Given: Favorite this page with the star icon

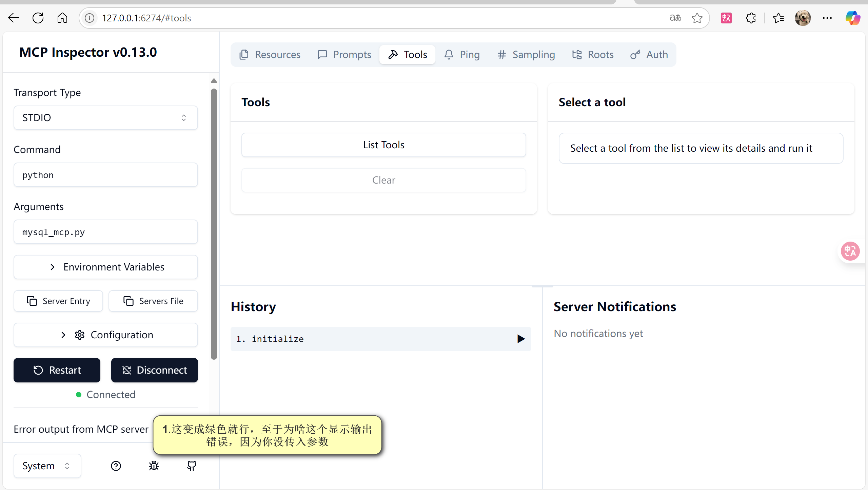Looking at the screenshot, I should 697,18.
